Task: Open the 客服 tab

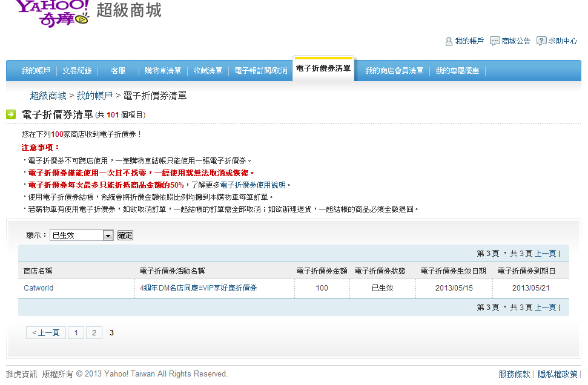Action: click(x=118, y=71)
